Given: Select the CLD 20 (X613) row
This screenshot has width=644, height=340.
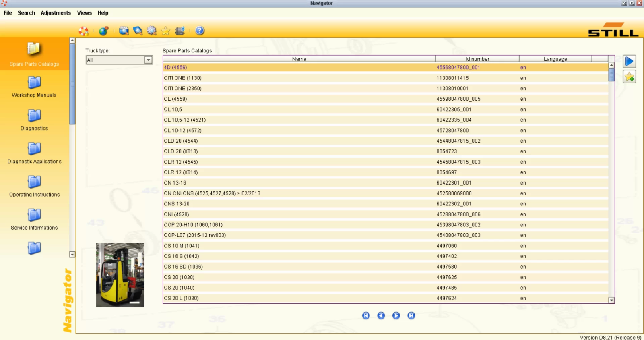Looking at the screenshot, I should click(x=386, y=151).
